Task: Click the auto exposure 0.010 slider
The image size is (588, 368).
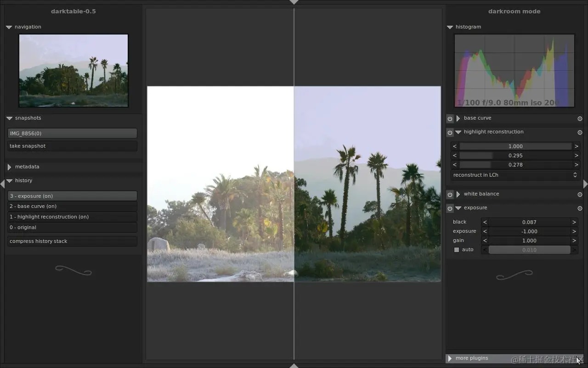Action: pyautogui.click(x=529, y=250)
